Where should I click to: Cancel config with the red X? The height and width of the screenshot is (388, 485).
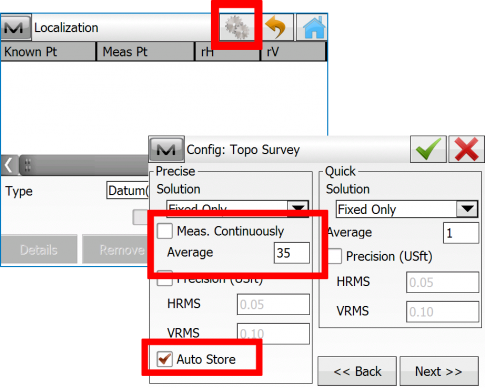point(466,149)
